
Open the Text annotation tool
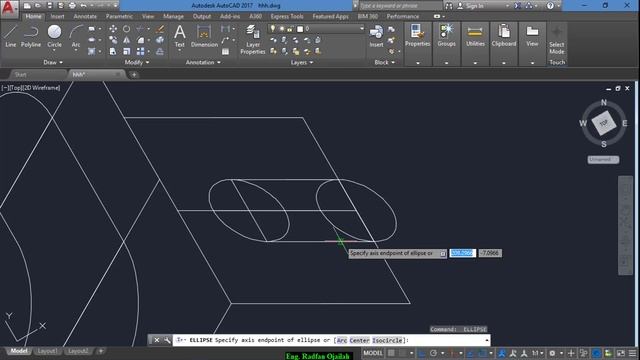180,36
